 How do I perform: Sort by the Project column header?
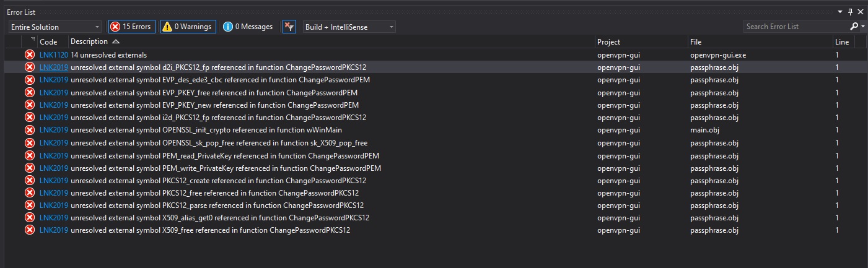click(x=608, y=41)
